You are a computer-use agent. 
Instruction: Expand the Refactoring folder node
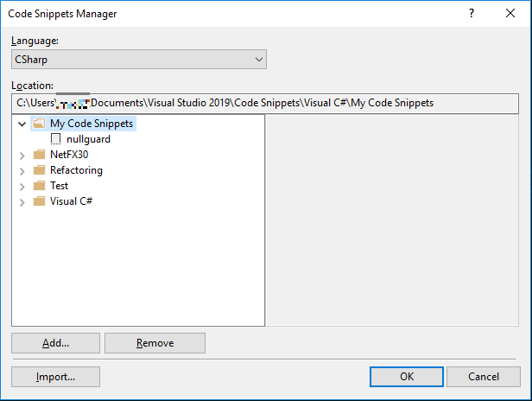[22, 170]
